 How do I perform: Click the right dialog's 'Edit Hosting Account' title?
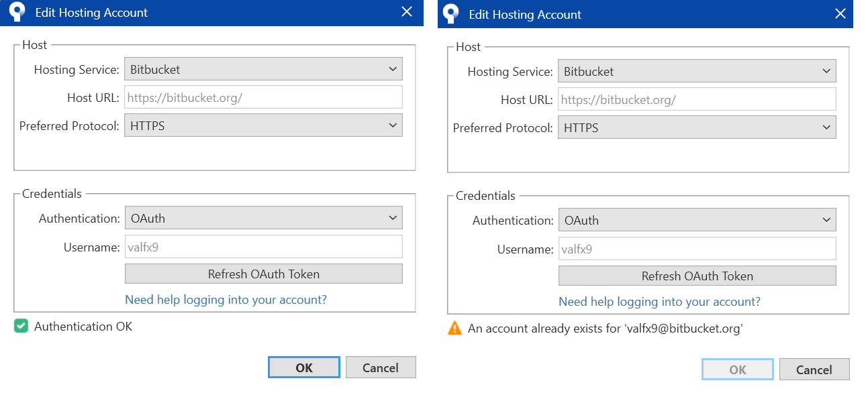[525, 15]
